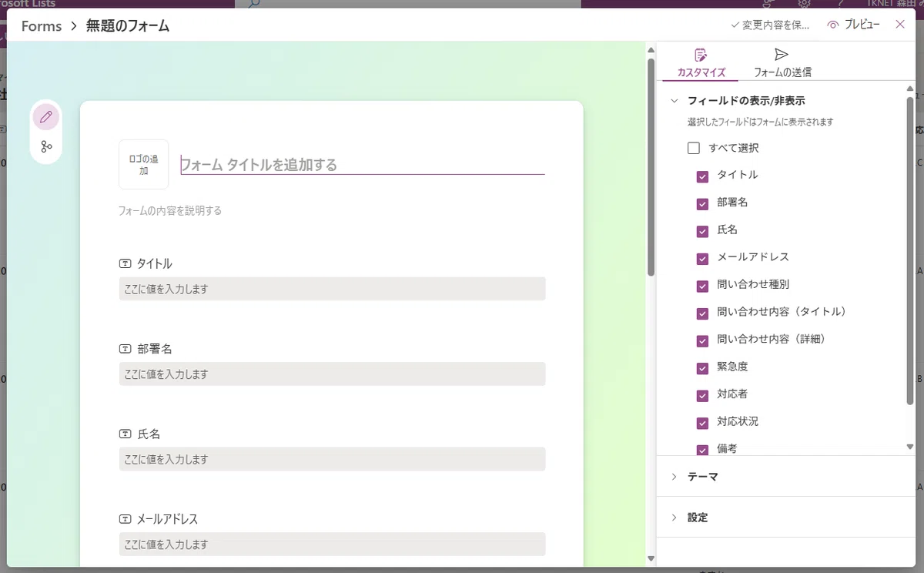This screenshot has width=924, height=573.
Task: Click the プレビュー button
Action: (x=853, y=25)
